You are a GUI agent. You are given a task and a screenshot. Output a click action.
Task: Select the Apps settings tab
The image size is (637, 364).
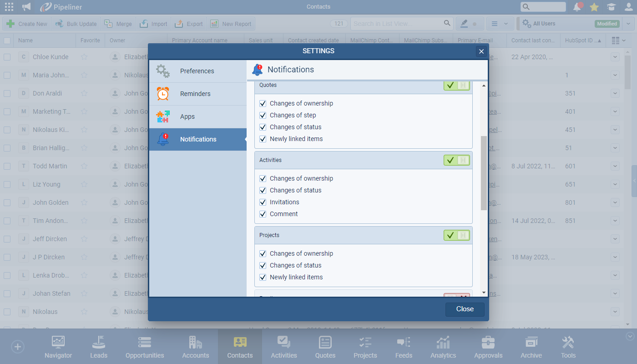[x=187, y=116]
